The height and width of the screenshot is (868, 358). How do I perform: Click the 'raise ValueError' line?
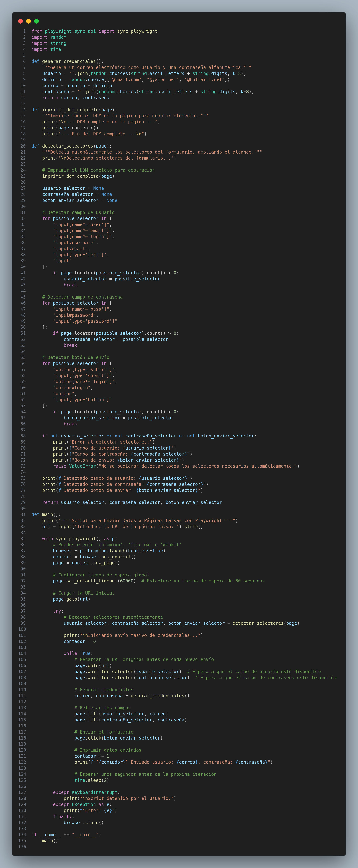(x=176, y=466)
